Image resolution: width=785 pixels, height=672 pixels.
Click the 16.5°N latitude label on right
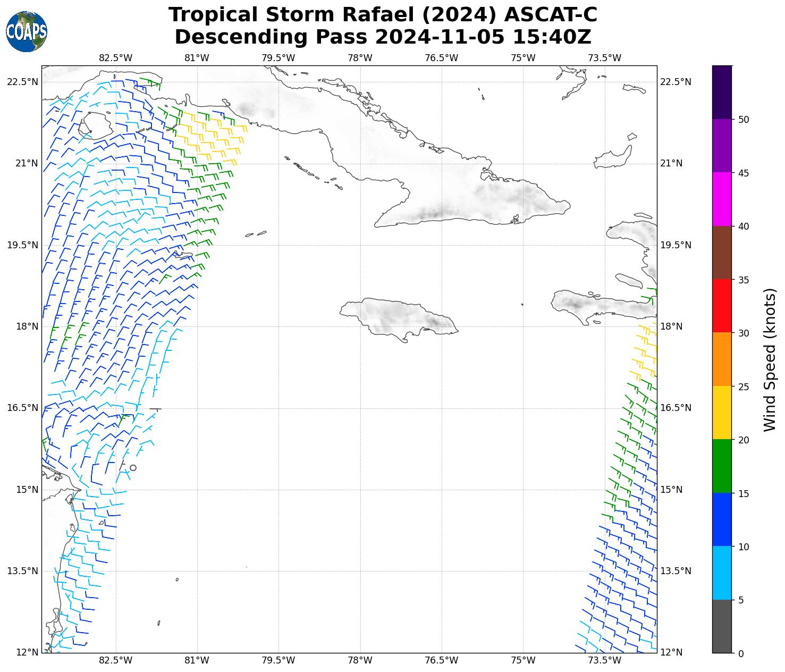(675, 408)
